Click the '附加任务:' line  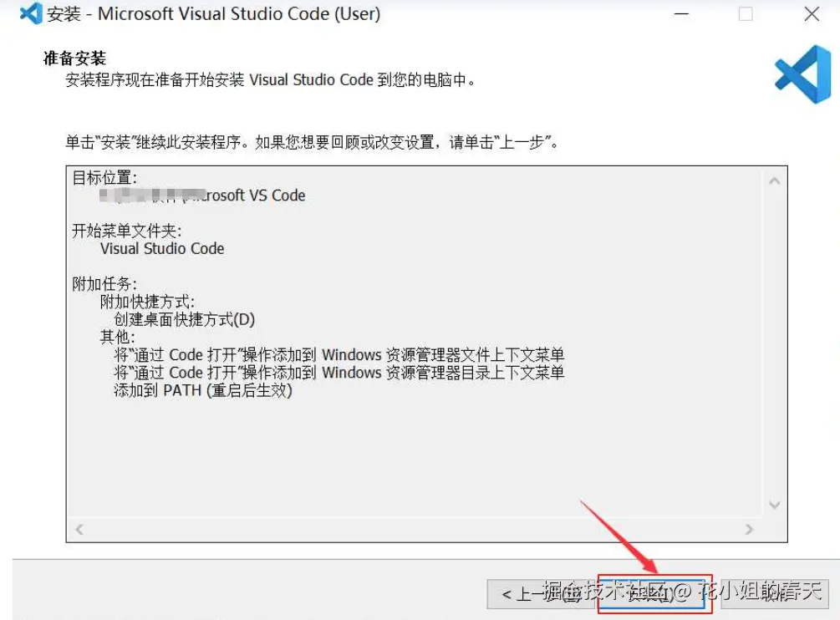click(104, 284)
